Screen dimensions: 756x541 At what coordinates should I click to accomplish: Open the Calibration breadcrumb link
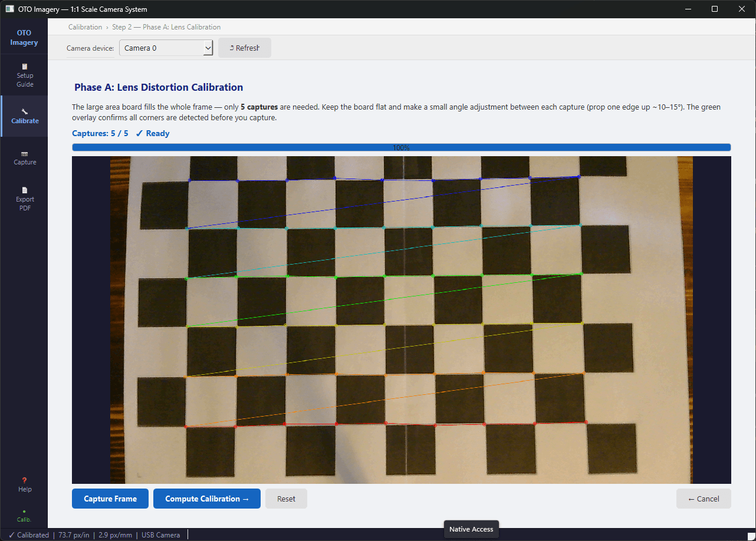click(85, 27)
